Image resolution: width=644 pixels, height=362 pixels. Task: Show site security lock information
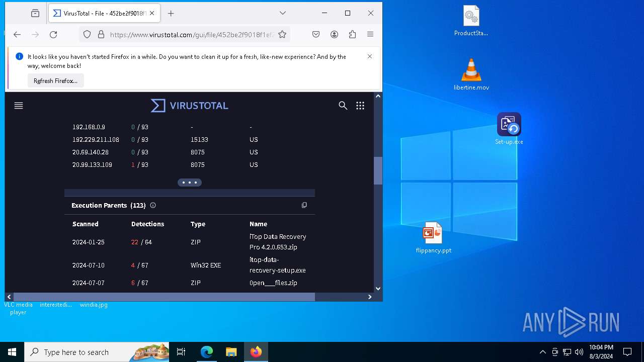click(101, 34)
